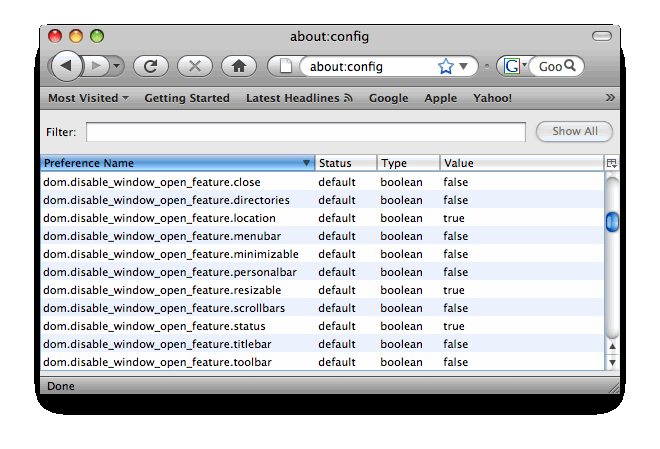Open the column picker icon
This screenshot has height=449, width=660.
click(x=611, y=163)
